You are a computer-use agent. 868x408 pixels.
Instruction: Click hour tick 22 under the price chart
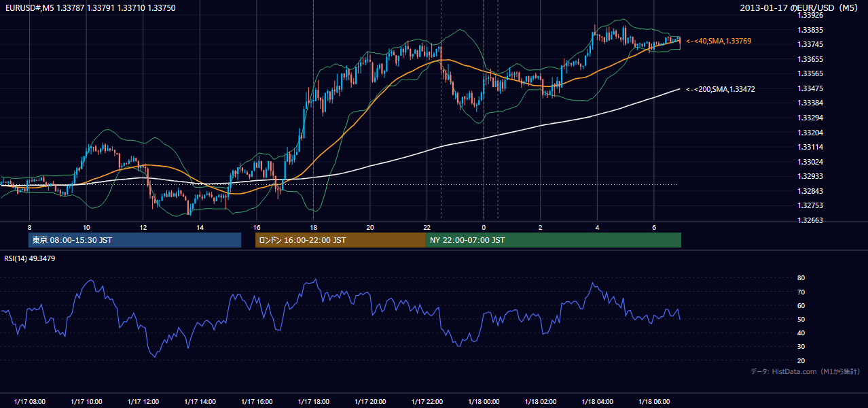pos(427,227)
